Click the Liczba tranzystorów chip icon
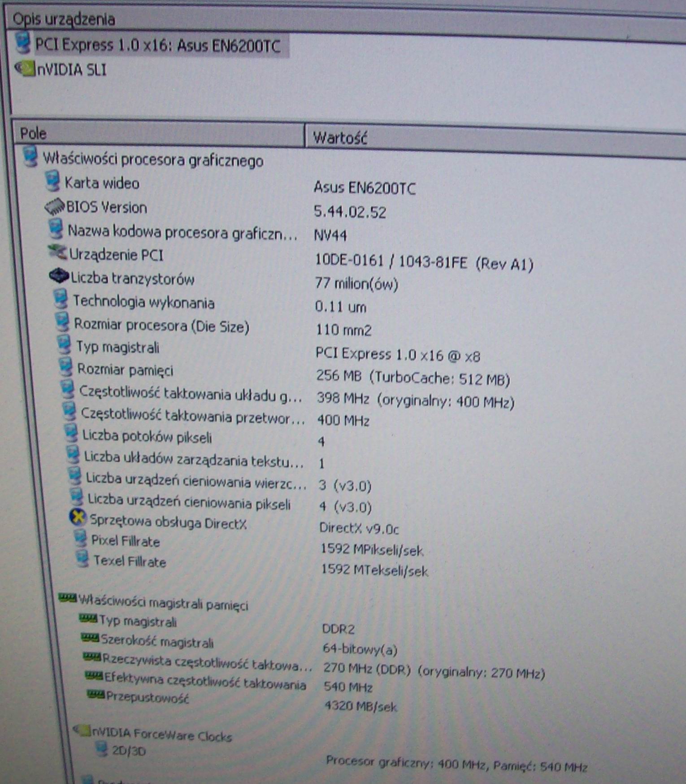686x784 pixels. coord(59,276)
